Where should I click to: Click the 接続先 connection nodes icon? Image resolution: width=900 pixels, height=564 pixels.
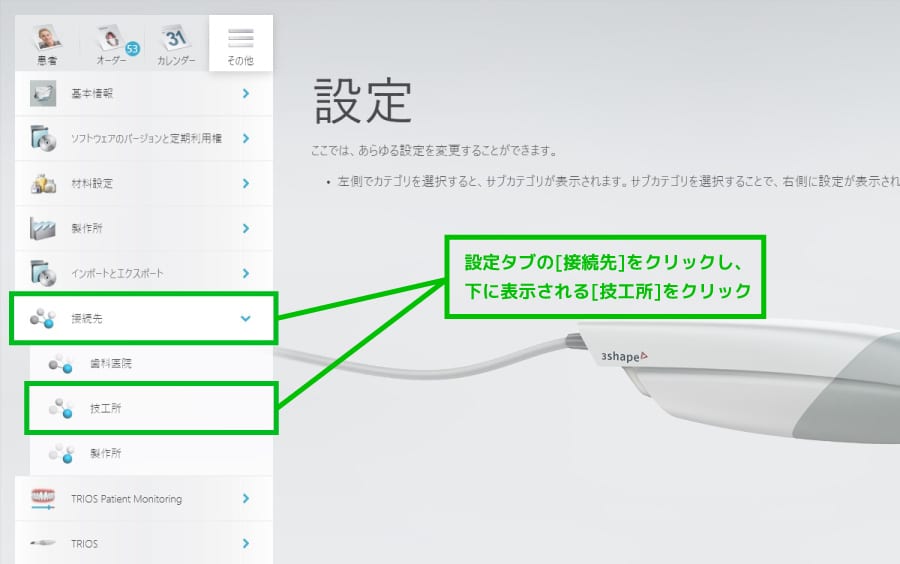[43, 318]
